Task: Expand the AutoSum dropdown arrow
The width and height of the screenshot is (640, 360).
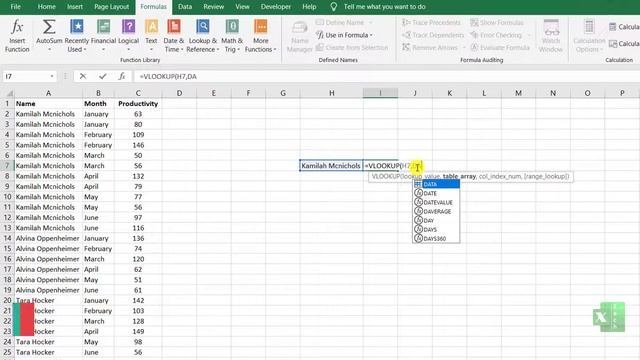Action: point(49,50)
